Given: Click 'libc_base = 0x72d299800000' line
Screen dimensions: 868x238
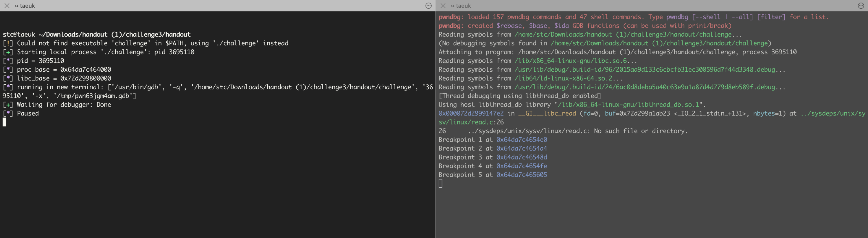Looking at the screenshot, I should click(x=57, y=78).
